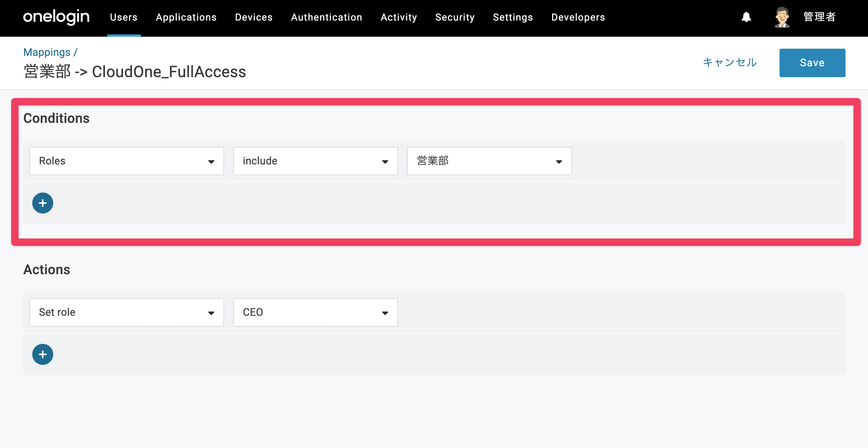
Task: Click the onelogin logo
Action: pos(56,17)
